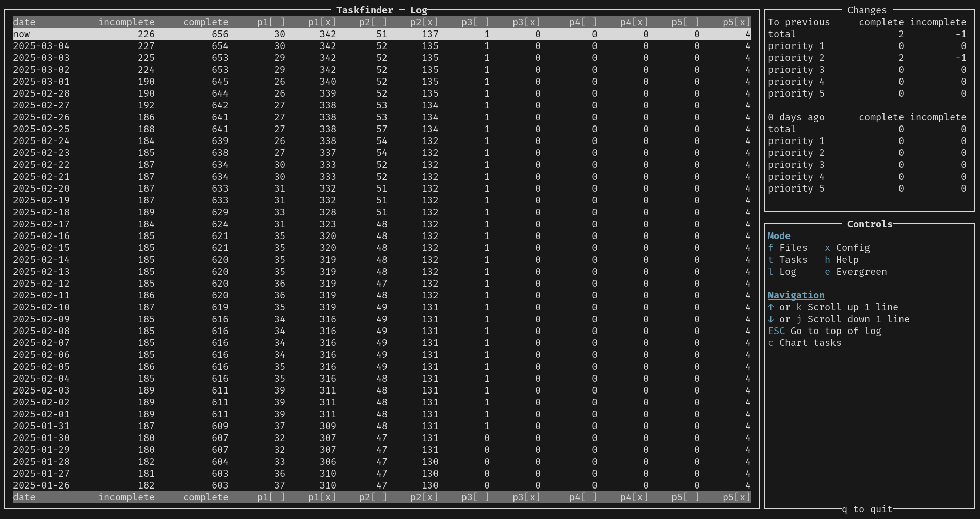The width and height of the screenshot is (980, 519).
Task: Click the top 'incomplete' column header
Action: click(126, 22)
